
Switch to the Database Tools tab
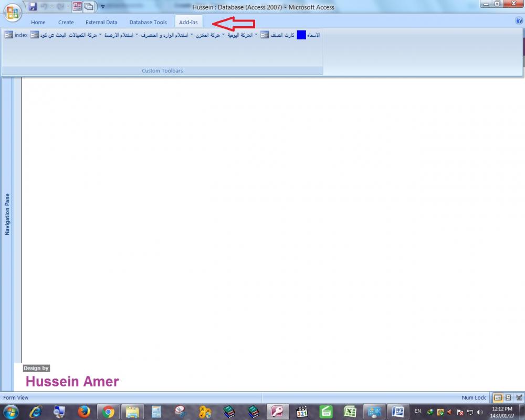[x=148, y=23]
